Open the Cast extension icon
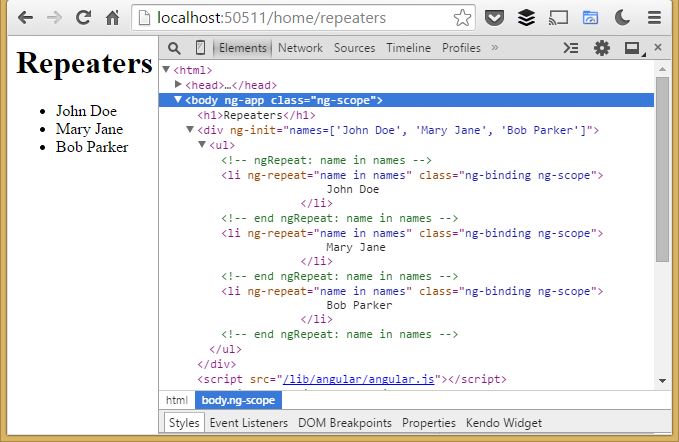Screen dimensions: 679x442 [x=558, y=18]
